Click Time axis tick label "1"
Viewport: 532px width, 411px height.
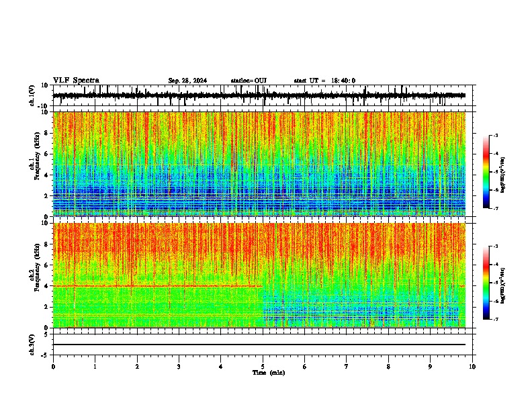[95, 367]
